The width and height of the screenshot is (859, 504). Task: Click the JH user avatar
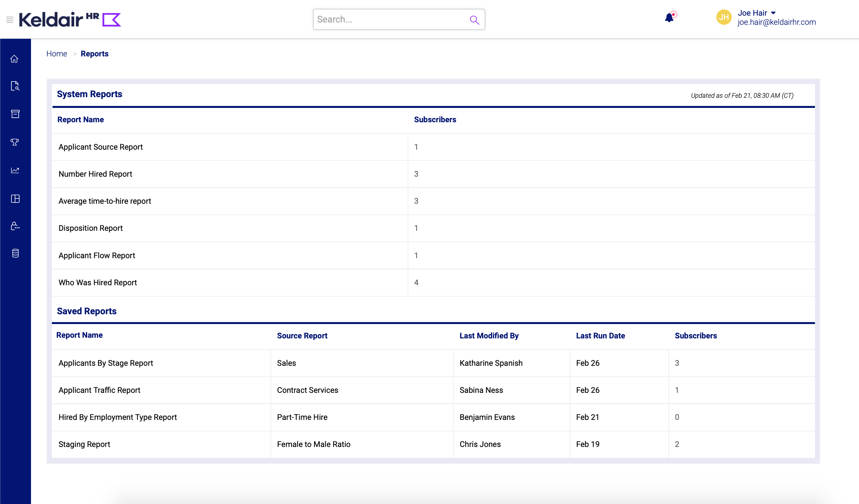[x=724, y=17]
